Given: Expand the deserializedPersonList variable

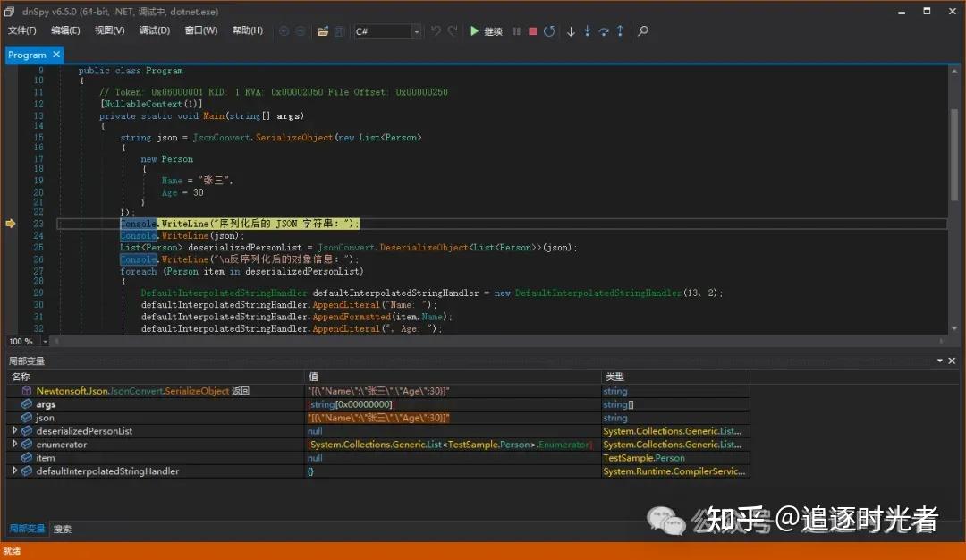Looking at the screenshot, I should [15, 430].
